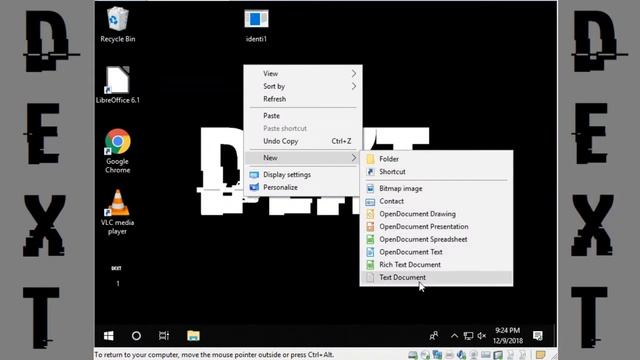Choose Undo Copy in the context menu
This screenshot has height=360, width=640.
(x=303, y=141)
